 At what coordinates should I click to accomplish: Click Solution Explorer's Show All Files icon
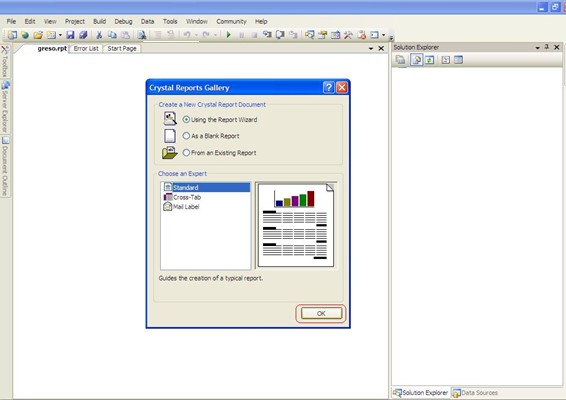[416, 60]
